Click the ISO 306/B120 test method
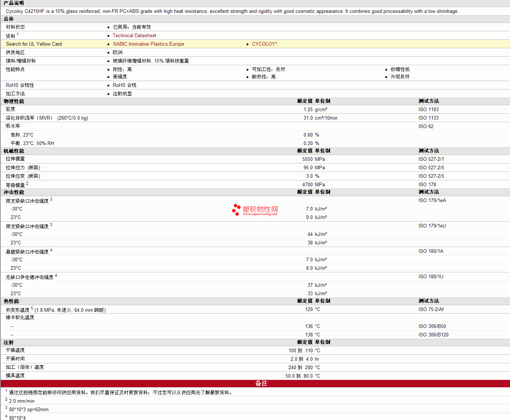Image resolution: width=510 pixels, height=420 pixels. 433,335
